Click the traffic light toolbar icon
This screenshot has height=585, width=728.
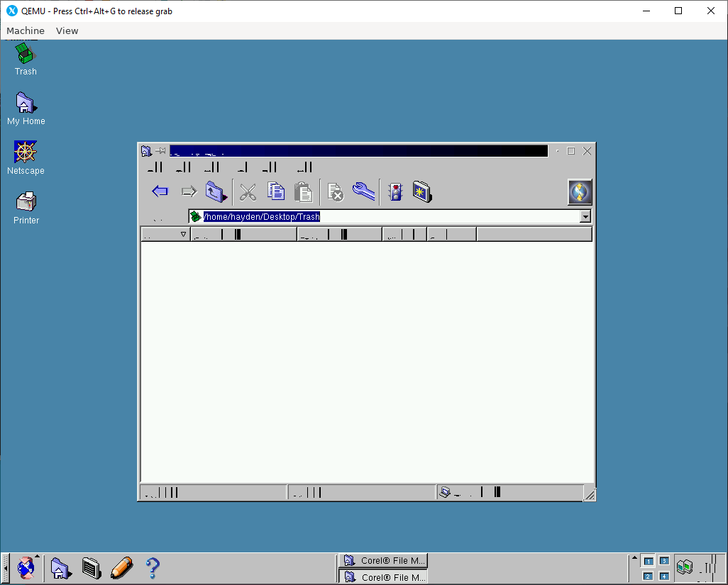tap(395, 191)
